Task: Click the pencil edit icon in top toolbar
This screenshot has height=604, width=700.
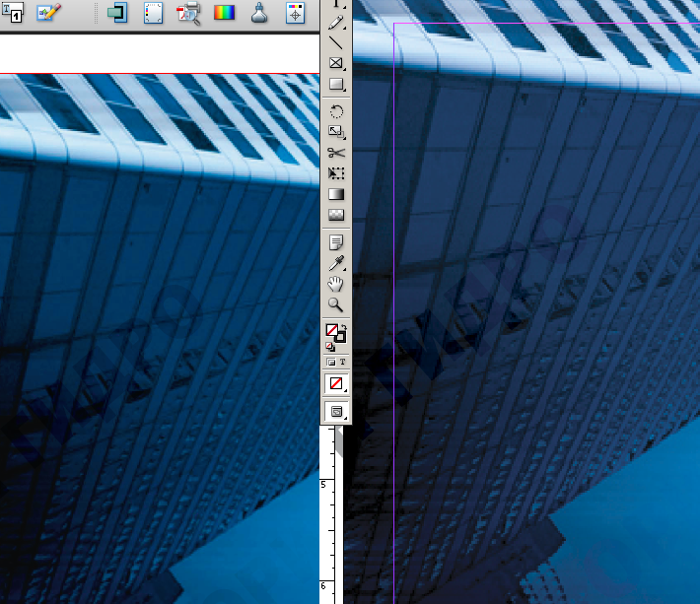Action: (x=48, y=13)
